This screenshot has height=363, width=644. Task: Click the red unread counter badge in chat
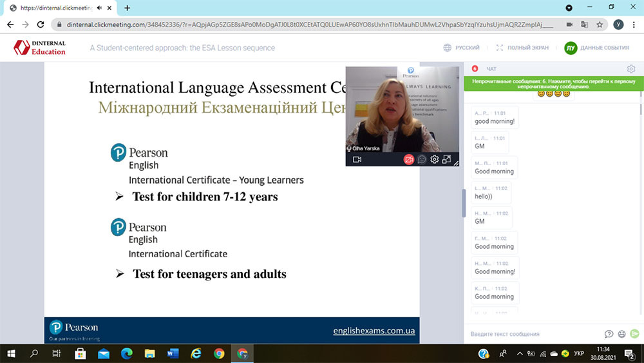[x=475, y=68]
